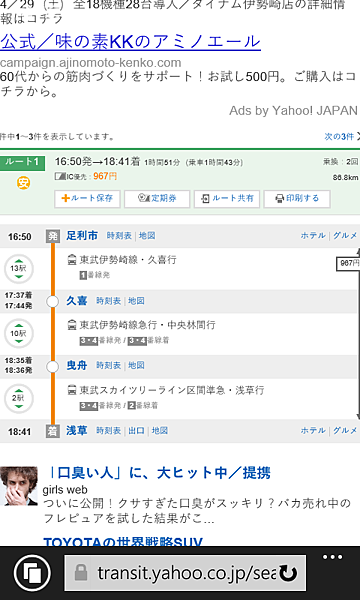360x600 pixels.
Task: Click the 印刷する button
Action: [x=297, y=199]
